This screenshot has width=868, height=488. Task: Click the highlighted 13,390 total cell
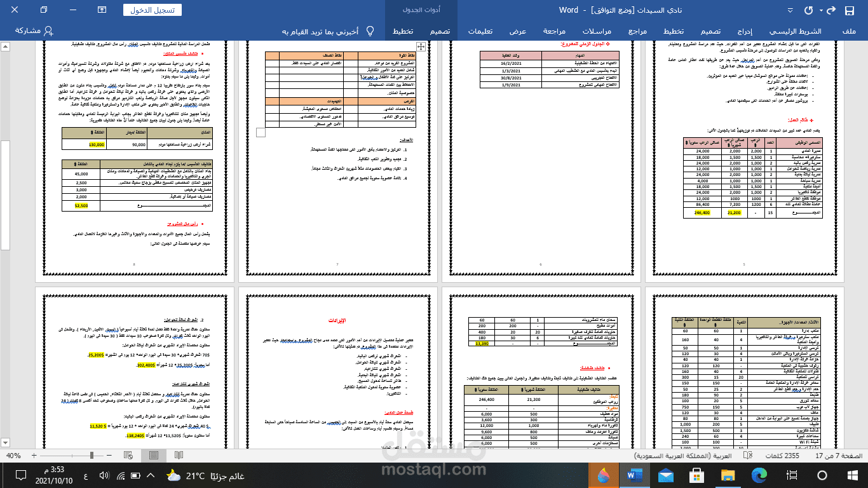[x=482, y=343]
